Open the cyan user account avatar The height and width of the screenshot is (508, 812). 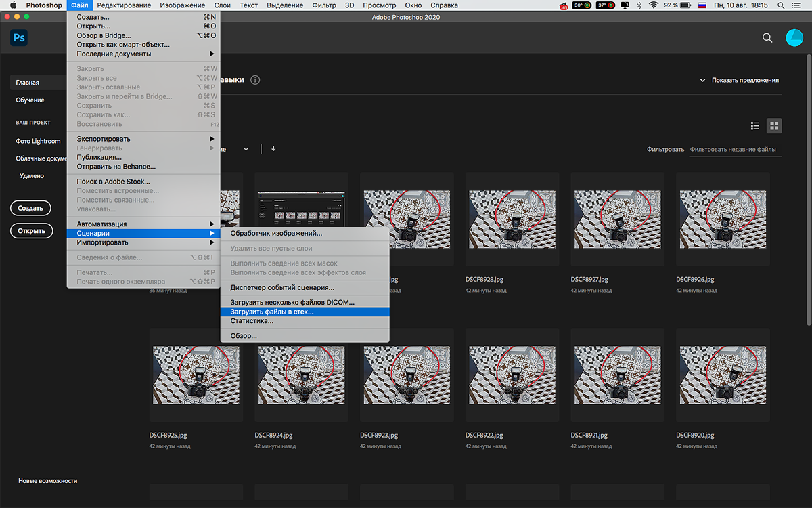tap(794, 38)
